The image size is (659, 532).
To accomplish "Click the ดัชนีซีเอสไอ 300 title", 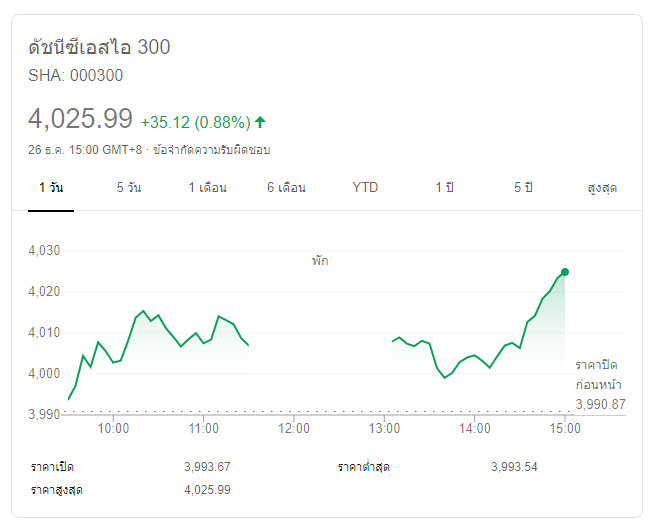I will pos(99,47).
